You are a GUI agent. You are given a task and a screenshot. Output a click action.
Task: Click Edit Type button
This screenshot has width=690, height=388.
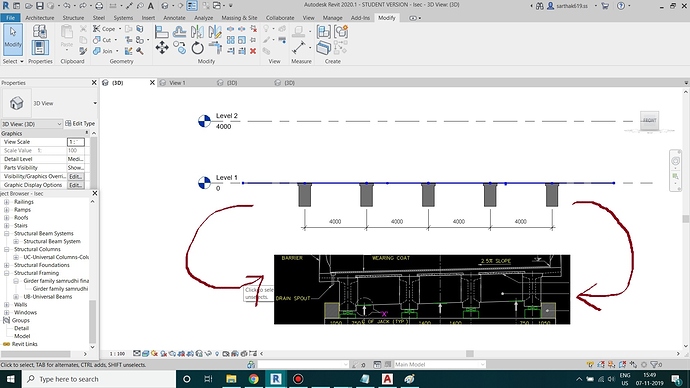click(x=80, y=124)
